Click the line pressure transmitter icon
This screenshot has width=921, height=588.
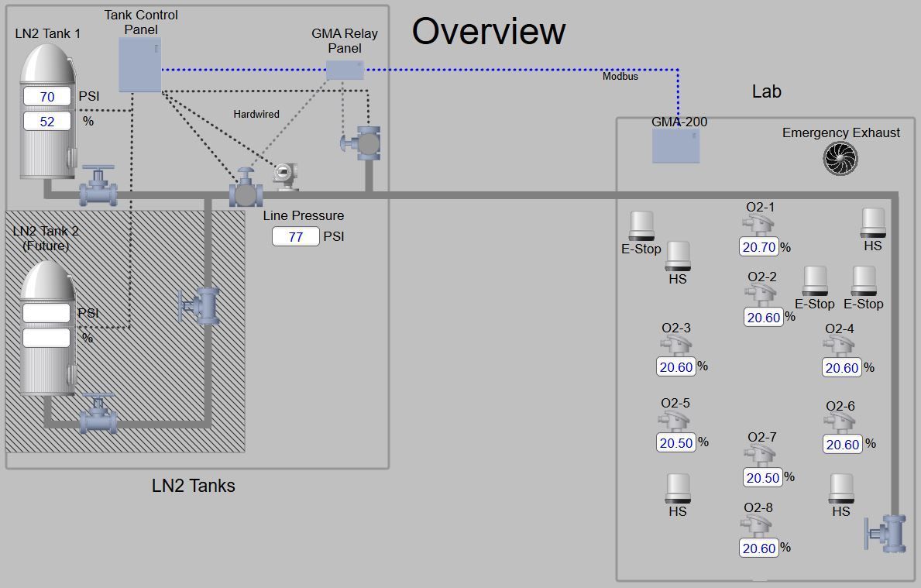click(286, 176)
